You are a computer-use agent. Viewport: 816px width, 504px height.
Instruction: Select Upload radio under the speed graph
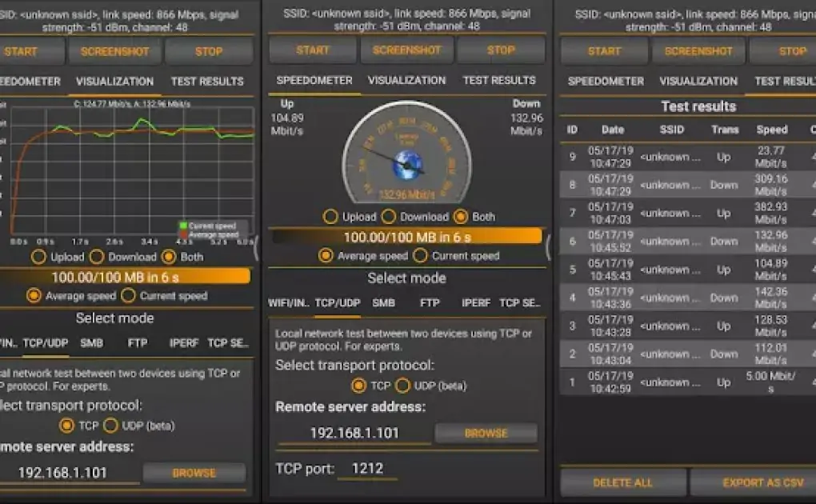tap(38, 257)
